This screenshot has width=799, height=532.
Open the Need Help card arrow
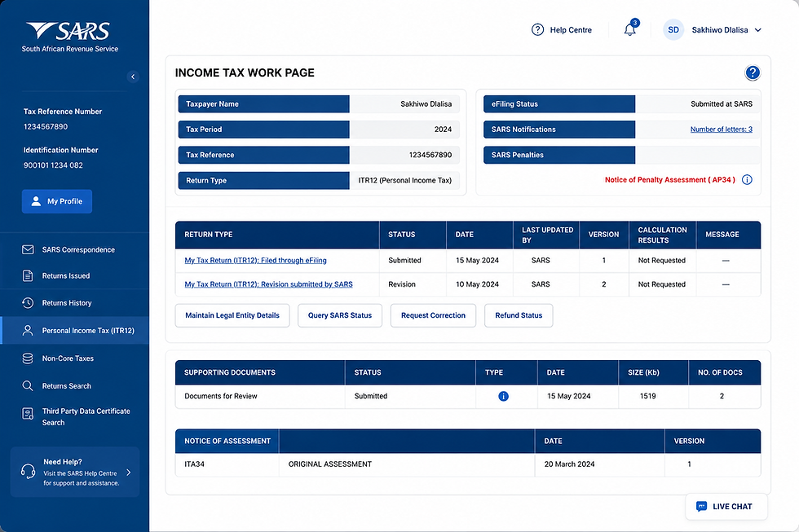tap(129, 473)
